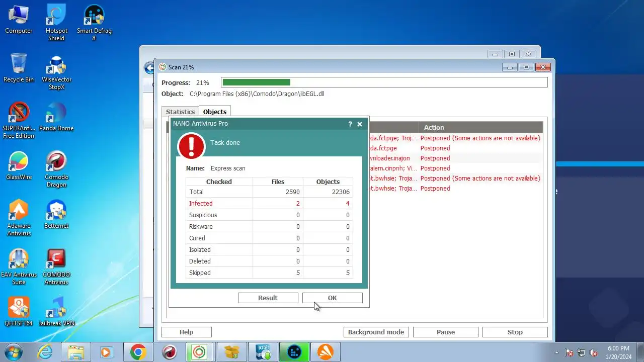Open GlassWire desktop shortcut
Screen dimensions: 644x362
tap(19, 166)
